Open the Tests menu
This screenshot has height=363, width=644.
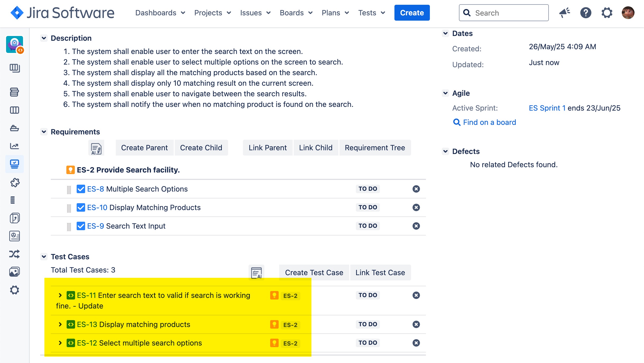click(x=371, y=13)
